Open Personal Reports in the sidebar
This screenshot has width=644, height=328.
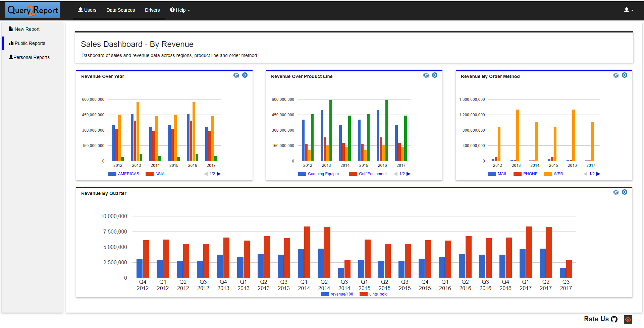31,57
